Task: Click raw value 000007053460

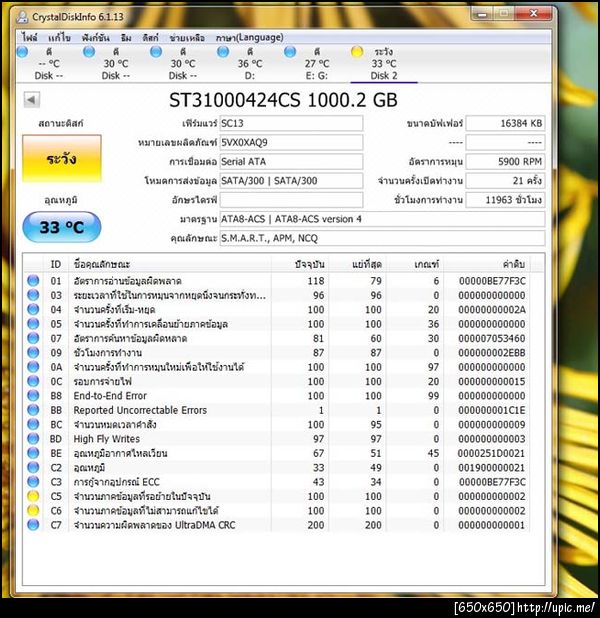Action: [492, 338]
